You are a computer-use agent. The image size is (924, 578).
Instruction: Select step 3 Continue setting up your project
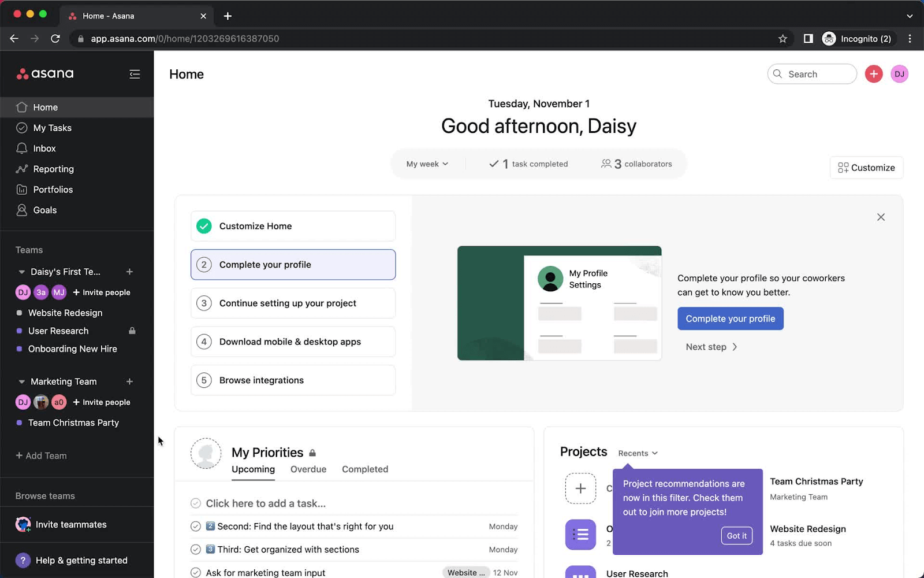click(x=293, y=303)
